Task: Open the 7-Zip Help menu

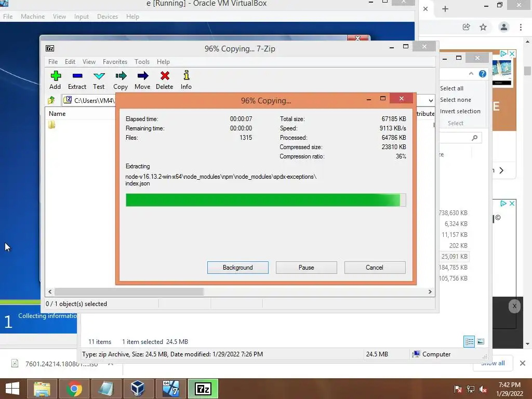Action: click(x=163, y=62)
